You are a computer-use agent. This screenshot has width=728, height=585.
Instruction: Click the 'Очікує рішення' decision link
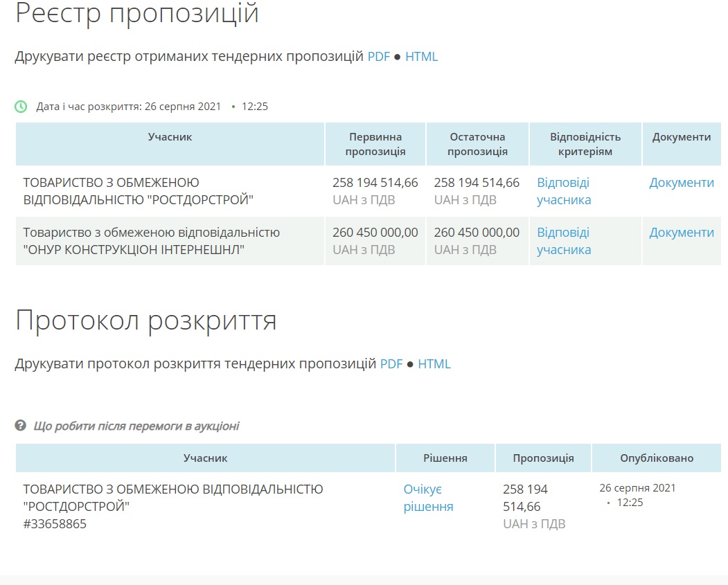click(428, 498)
